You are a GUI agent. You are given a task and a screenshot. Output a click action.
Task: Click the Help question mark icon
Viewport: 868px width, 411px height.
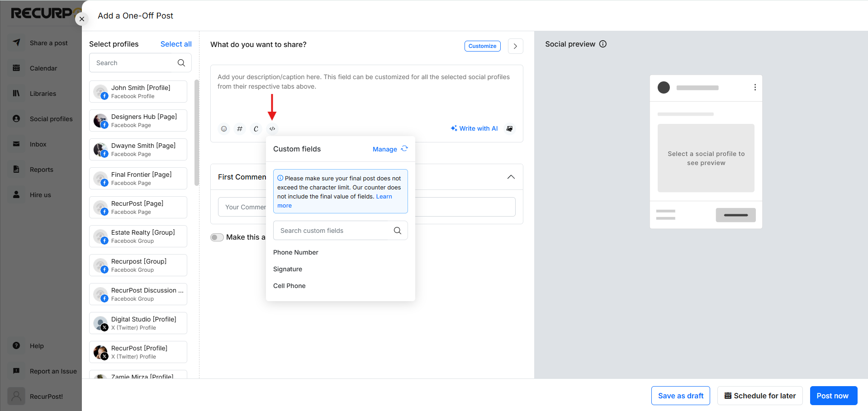click(16, 345)
